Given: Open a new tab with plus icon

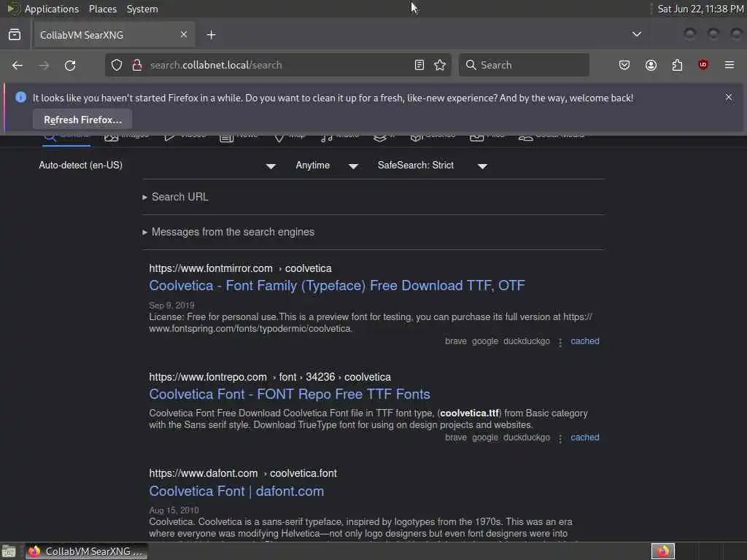Looking at the screenshot, I should [x=211, y=35].
